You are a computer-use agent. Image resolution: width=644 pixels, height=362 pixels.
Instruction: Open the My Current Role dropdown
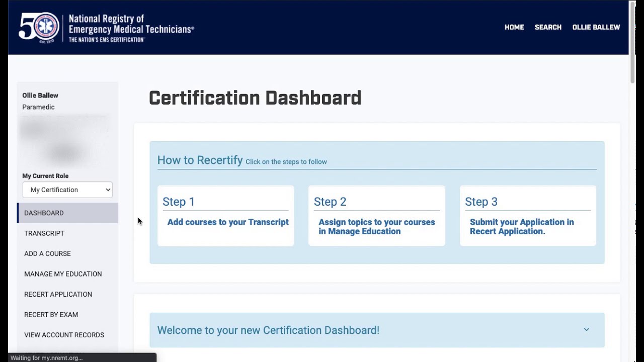coord(67,190)
